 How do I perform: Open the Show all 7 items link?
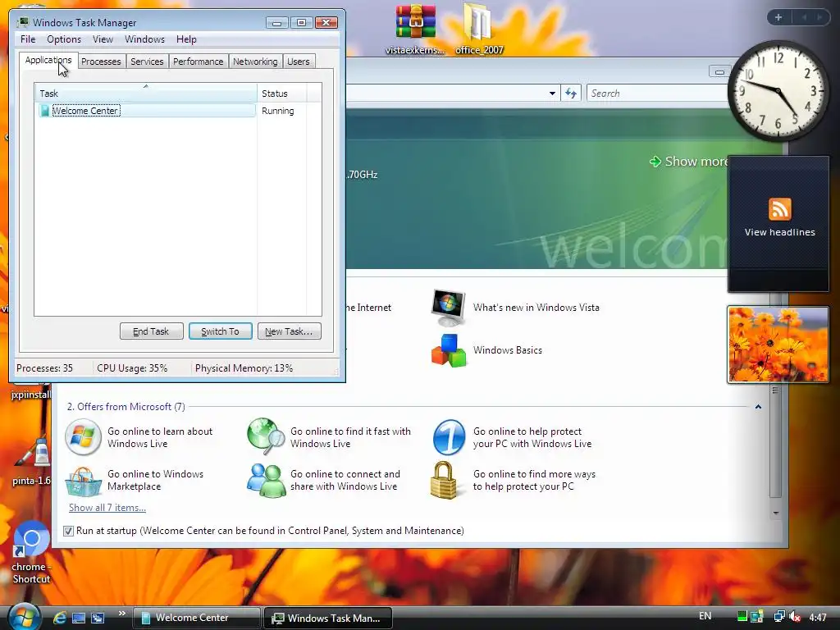[x=107, y=508]
